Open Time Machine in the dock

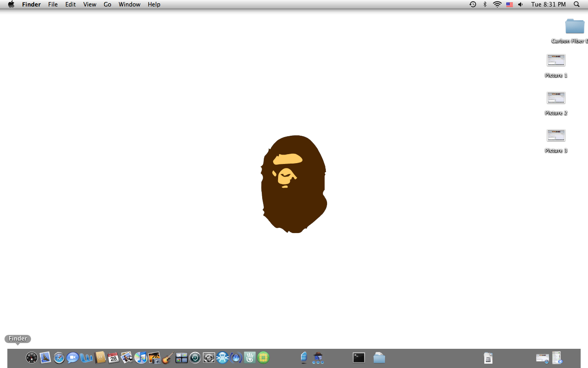(195, 358)
